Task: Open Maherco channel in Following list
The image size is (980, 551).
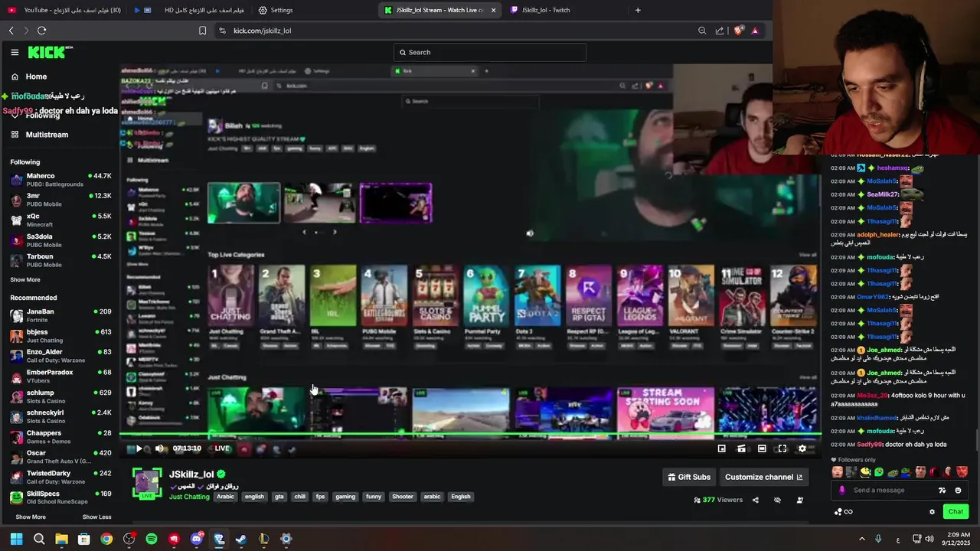Action: (x=60, y=180)
